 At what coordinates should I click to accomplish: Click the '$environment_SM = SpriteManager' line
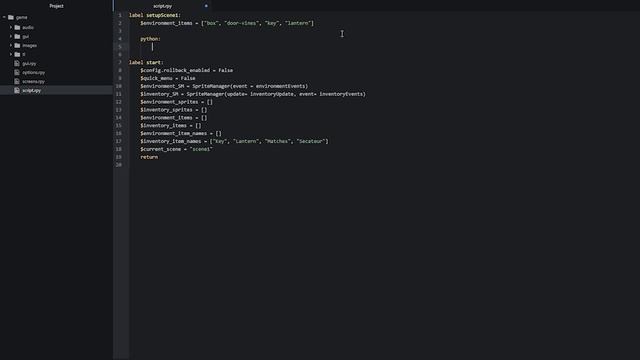click(x=224, y=86)
